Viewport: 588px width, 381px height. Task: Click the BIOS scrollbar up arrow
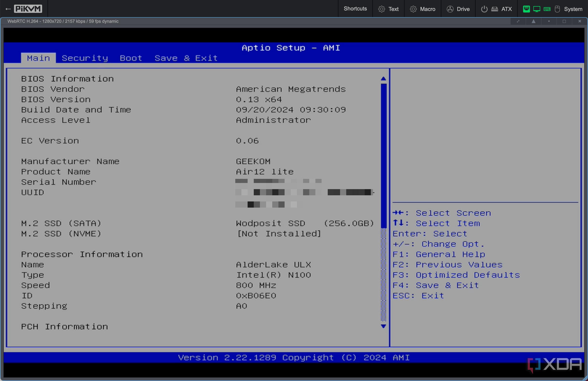[x=383, y=78]
